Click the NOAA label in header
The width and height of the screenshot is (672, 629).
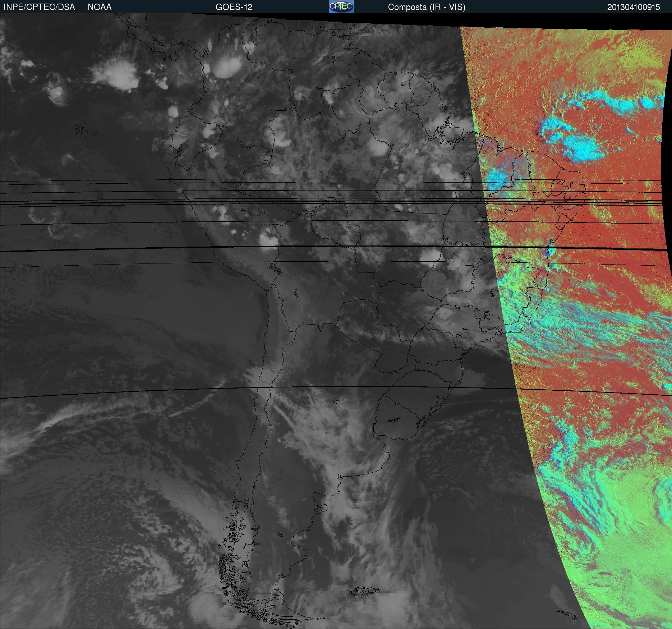pos(100,7)
